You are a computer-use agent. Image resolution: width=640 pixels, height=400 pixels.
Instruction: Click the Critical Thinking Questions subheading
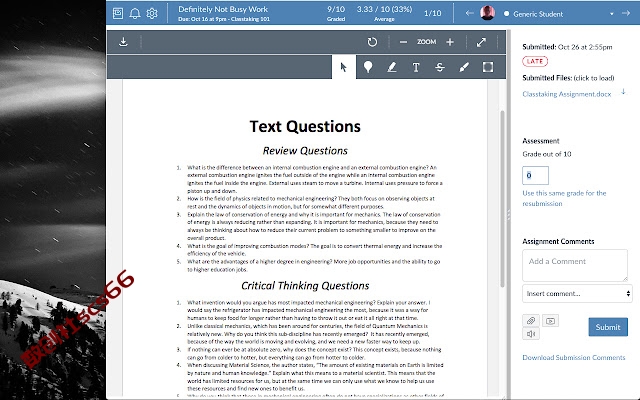pos(305,286)
